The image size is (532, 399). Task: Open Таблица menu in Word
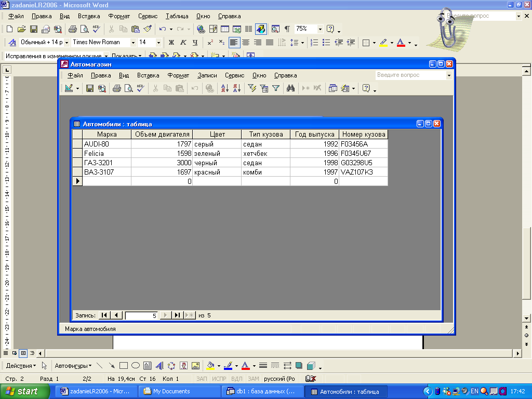coord(177,16)
